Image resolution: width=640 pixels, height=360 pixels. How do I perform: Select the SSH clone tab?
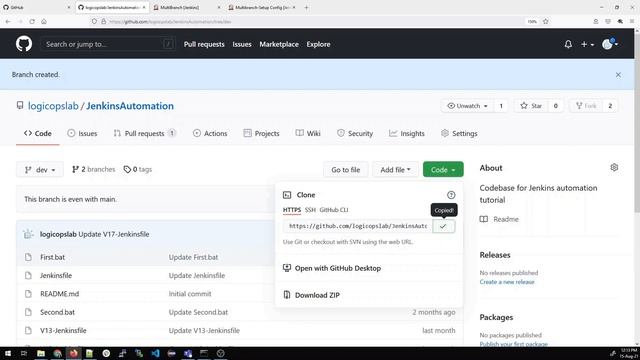click(310, 210)
